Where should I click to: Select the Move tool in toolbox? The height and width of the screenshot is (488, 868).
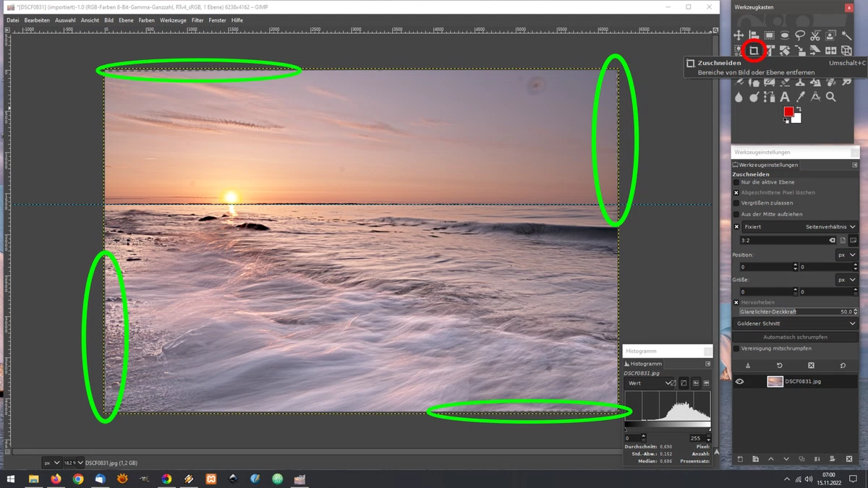[x=739, y=35]
